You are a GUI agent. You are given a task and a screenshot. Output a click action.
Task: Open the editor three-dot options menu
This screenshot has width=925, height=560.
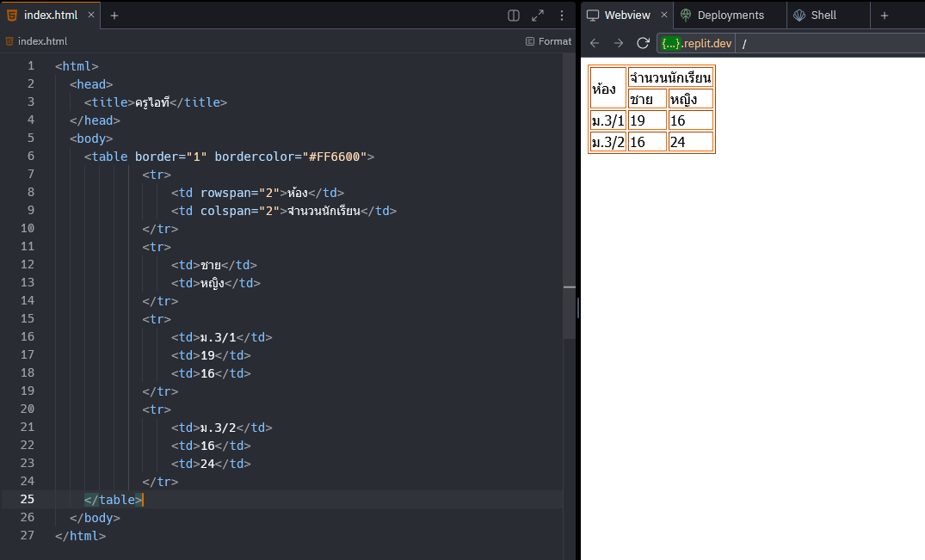562,15
